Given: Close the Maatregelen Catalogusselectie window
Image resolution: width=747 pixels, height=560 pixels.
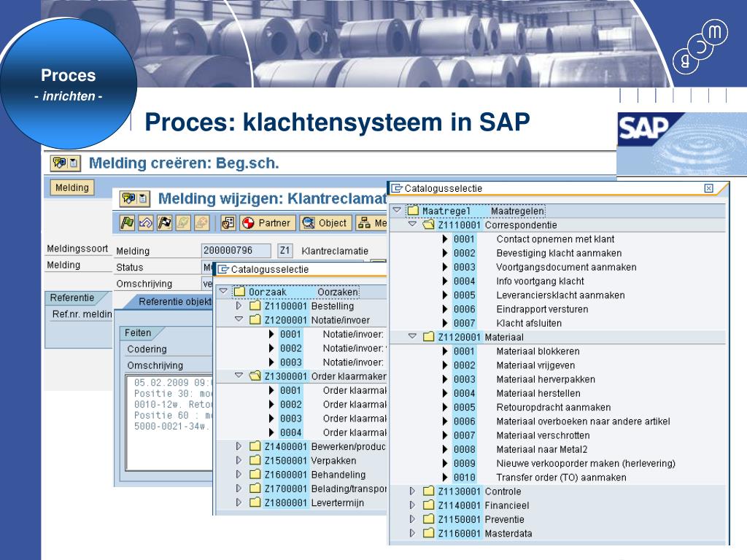Looking at the screenshot, I should (709, 189).
